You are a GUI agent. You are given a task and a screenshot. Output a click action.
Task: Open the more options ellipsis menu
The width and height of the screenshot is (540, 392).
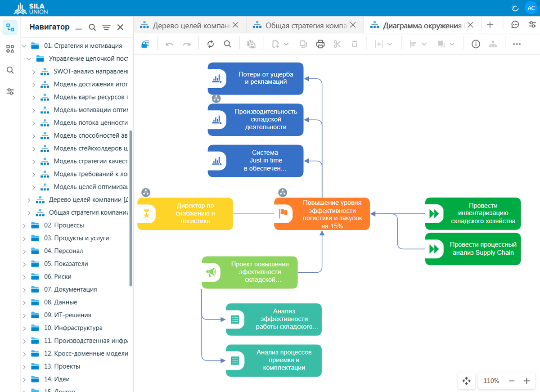point(517,44)
